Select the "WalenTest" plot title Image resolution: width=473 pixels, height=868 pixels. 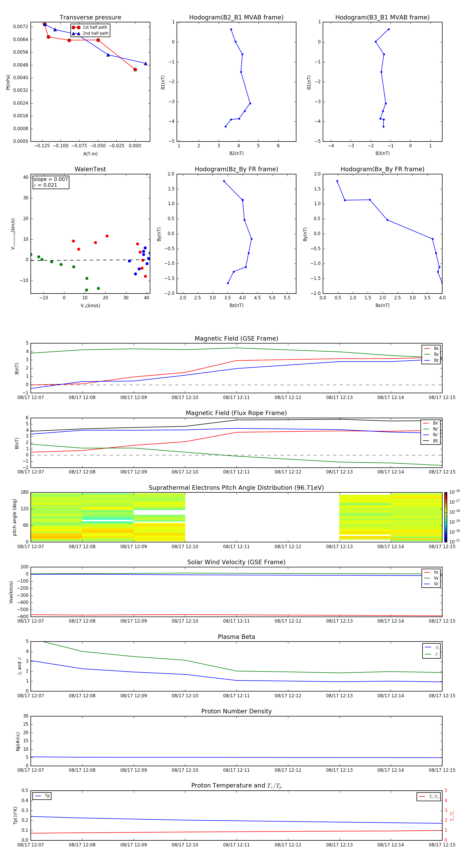[90, 169]
